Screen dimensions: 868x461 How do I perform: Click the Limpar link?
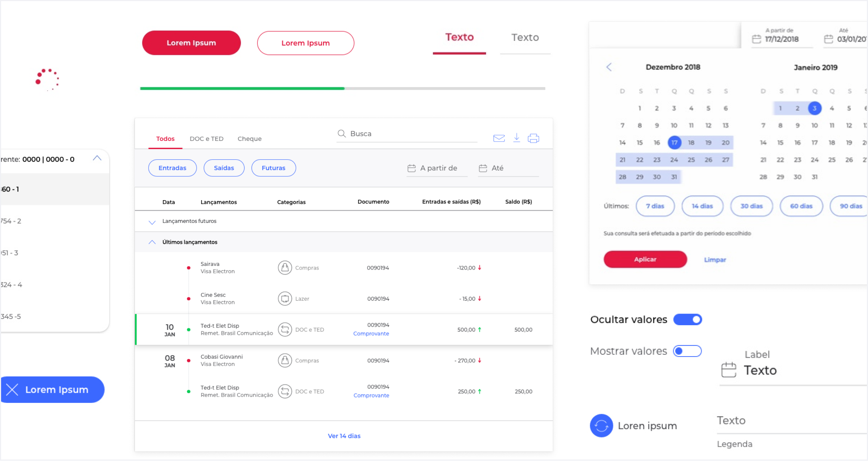pyautogui.click(x=715, y=260)
